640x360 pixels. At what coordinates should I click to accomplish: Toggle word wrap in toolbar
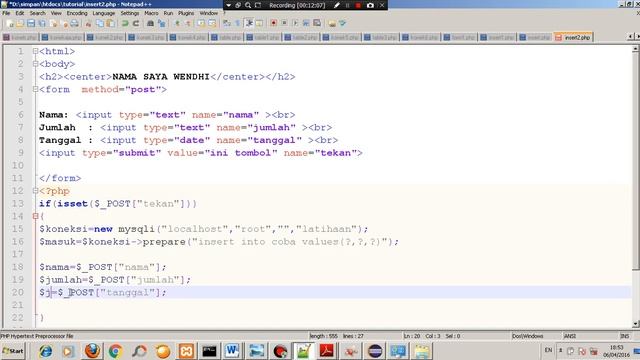[227, 23]
